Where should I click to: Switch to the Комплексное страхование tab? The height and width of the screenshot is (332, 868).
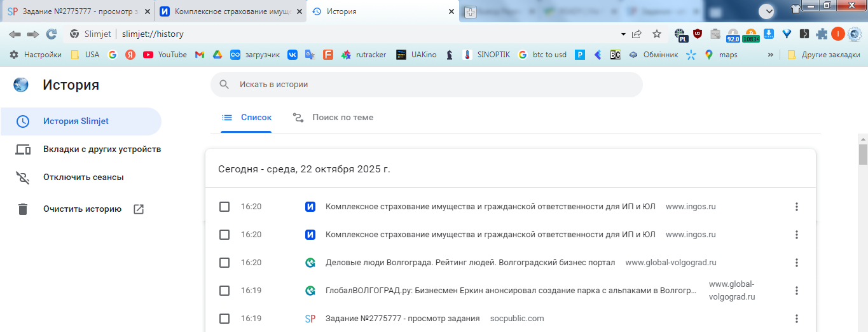point(230,11)
